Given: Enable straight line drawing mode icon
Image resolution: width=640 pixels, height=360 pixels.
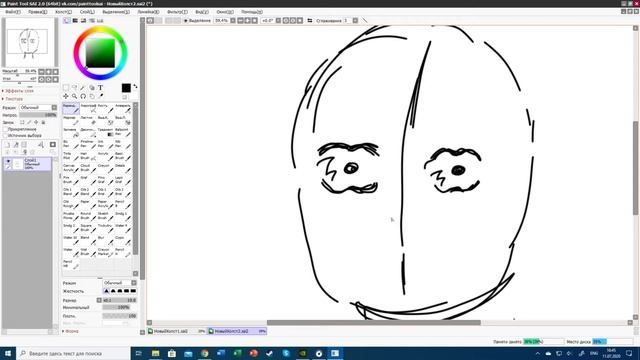Looking at the screenshot, I should [x=365, y=20].
